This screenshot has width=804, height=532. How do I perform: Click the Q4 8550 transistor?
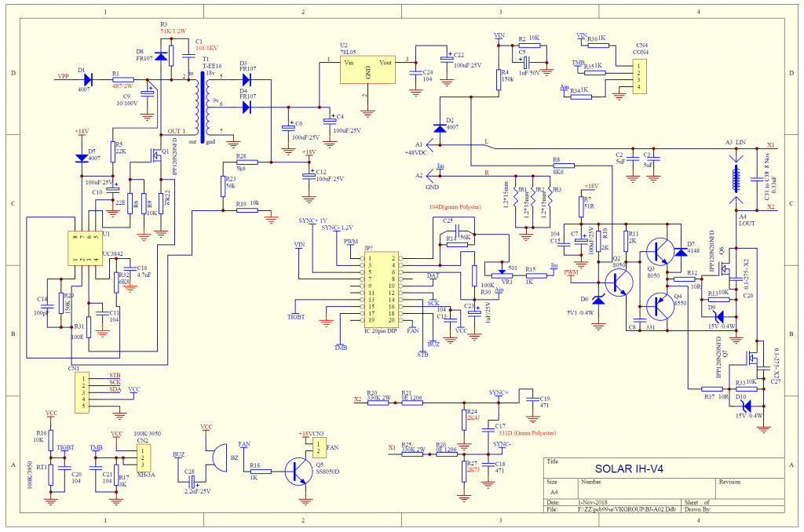point(660,307)
